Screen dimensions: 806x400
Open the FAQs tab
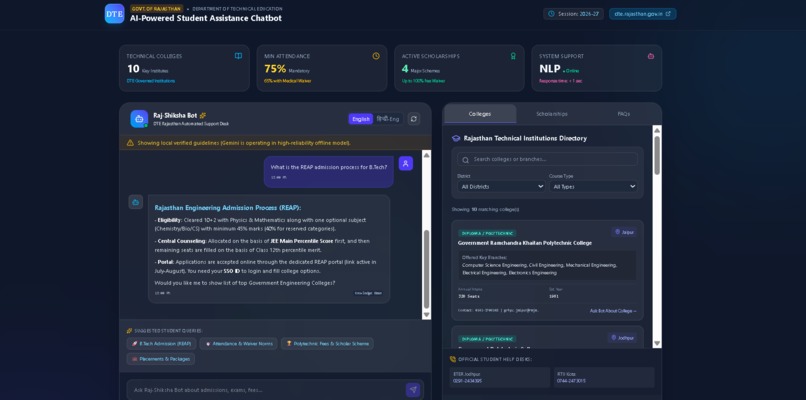624,114
